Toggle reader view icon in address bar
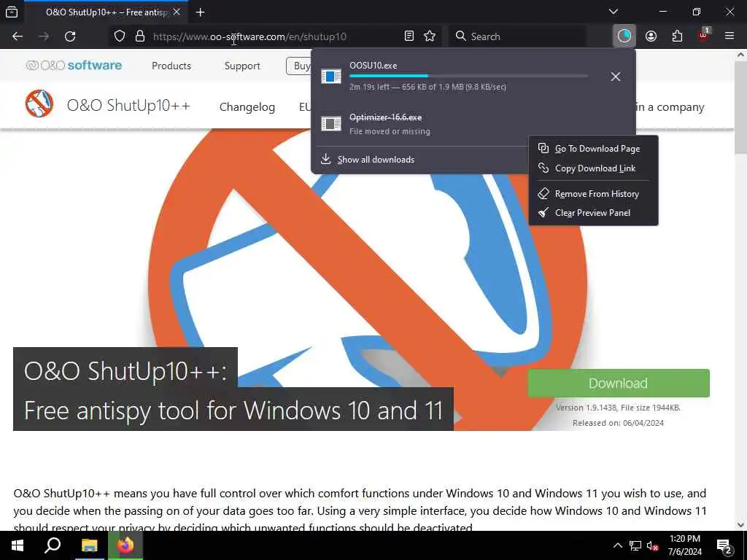Screen dimensions: 747x560 [x=409, y=36]
